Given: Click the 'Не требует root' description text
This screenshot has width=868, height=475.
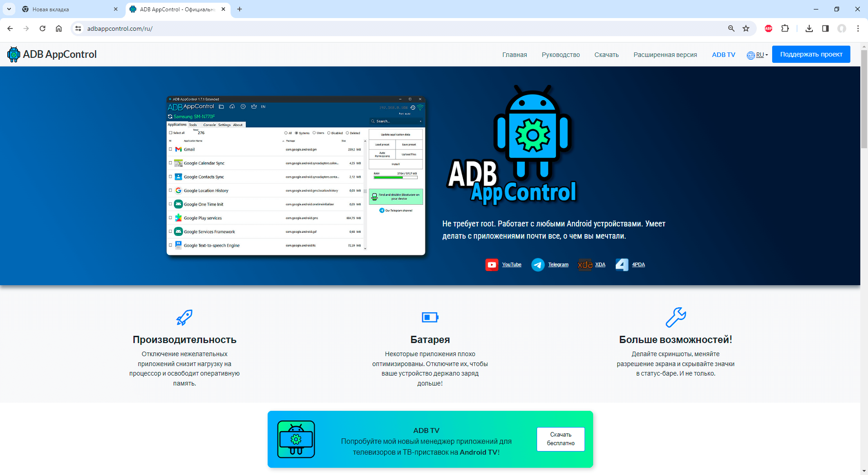Looking at the screenshot, I should tap(554, 230).
